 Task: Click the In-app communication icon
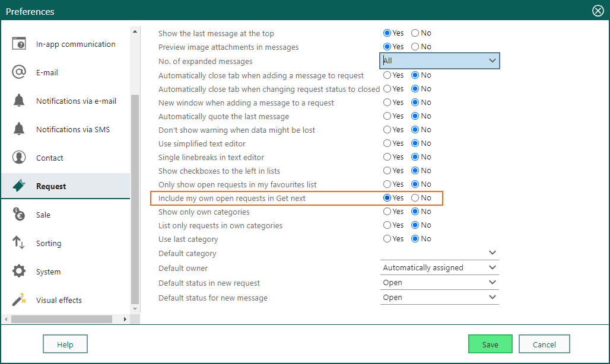tap(18, 43)
